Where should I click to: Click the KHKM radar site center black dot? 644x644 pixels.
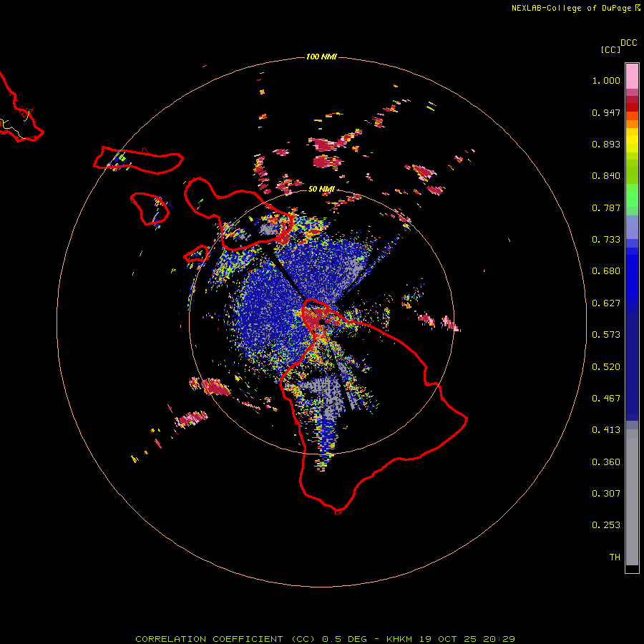pos(321,321)
